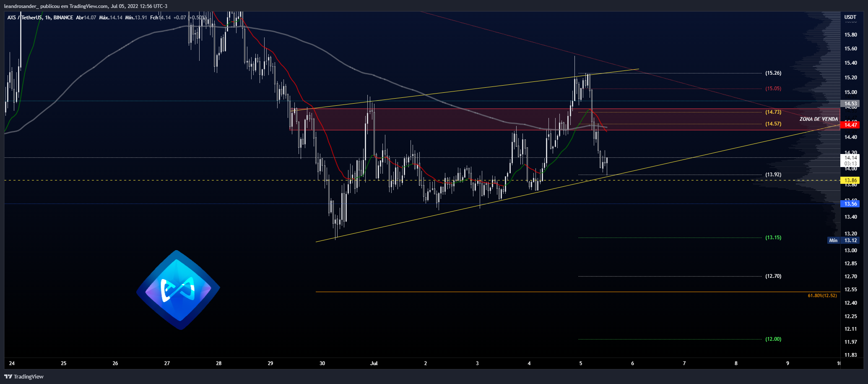Click the Mín. 13.91 low value in header
This screenshot has width=868, height=384.
[136, 18]
